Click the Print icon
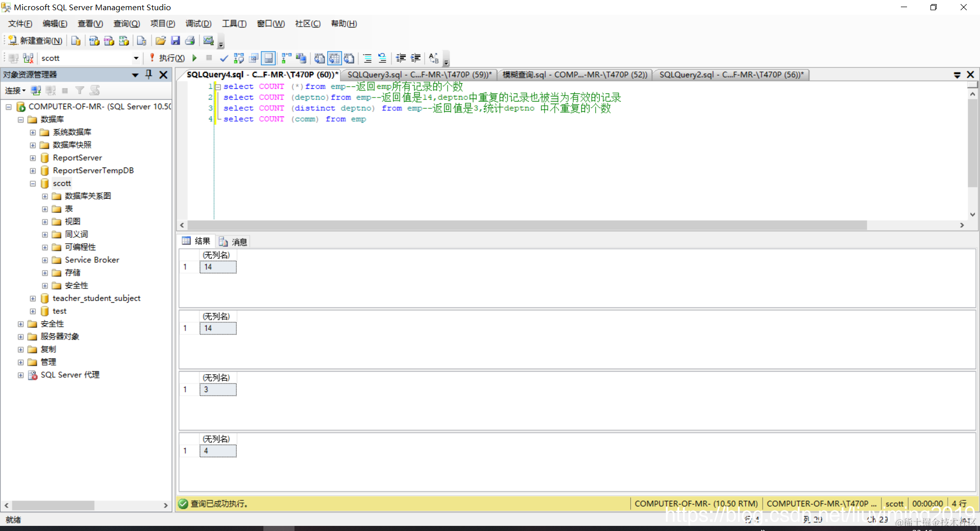This screenshot has height=531, width=980. (x=190, y=40)
